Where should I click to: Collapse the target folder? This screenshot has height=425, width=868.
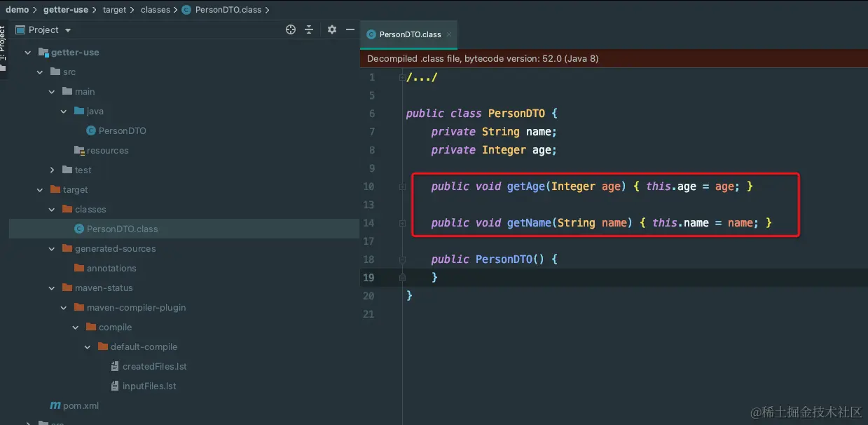pos(40,190)
